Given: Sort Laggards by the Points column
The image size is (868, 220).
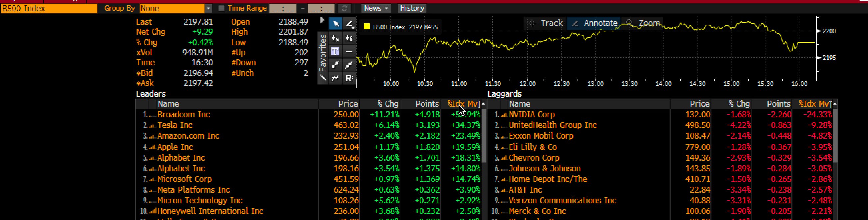Looking at the screenshot, I should click(772, 104).
